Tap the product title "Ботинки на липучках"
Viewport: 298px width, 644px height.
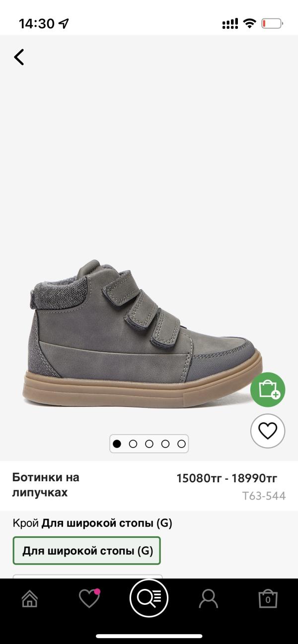click(x=46, y=485)
